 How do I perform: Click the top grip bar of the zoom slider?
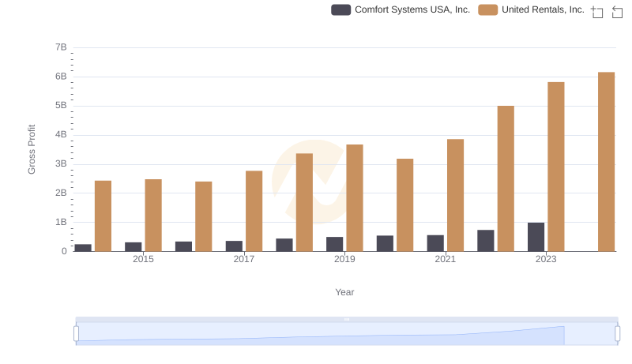347,319
